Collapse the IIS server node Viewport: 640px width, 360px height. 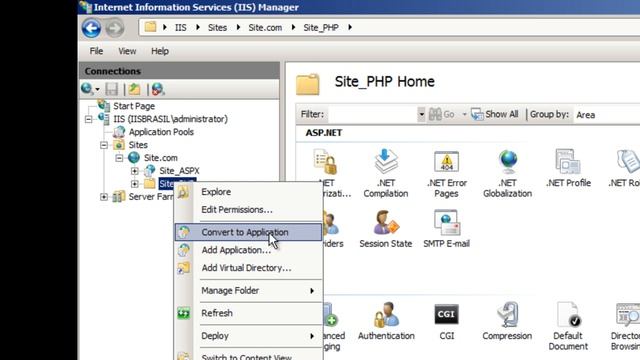(89, 119)
